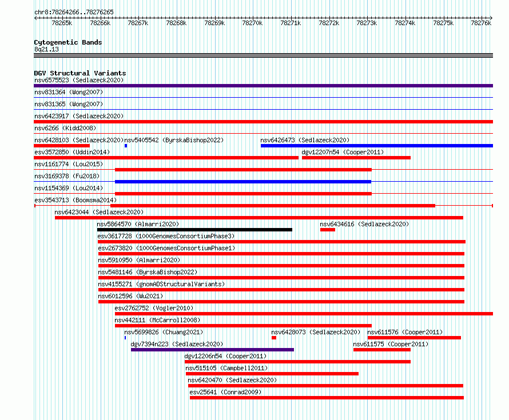Select esv25641 (Conrad2009) label
509x420 pixels.
pyautogui.click(x=225, y=392)
